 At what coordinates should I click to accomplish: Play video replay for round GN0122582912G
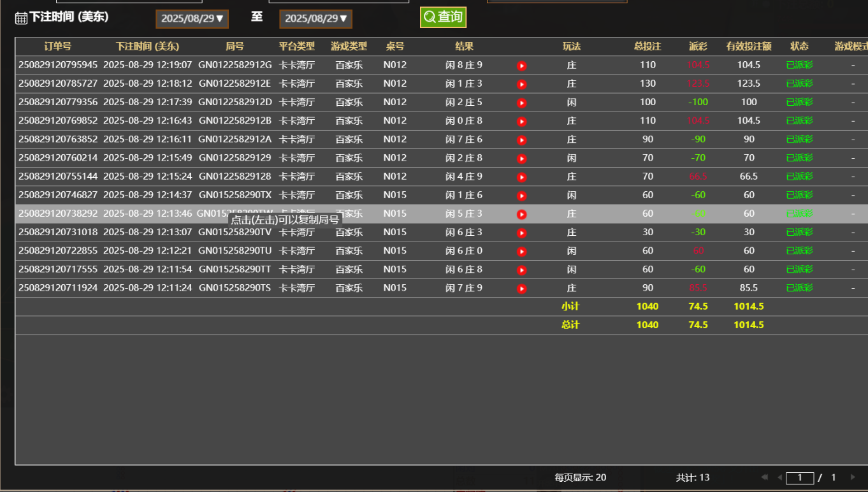click(521, 66)
